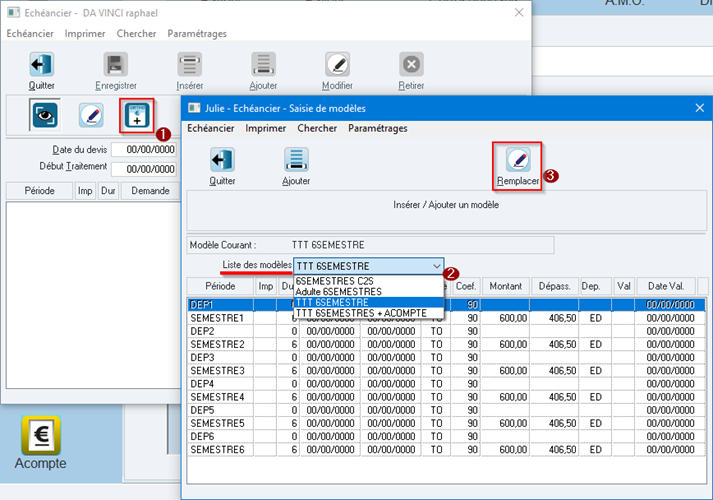This screenshot has width=713, height=500.
Task: Select the SEMESTRE4 row
Action: point(447,397)
